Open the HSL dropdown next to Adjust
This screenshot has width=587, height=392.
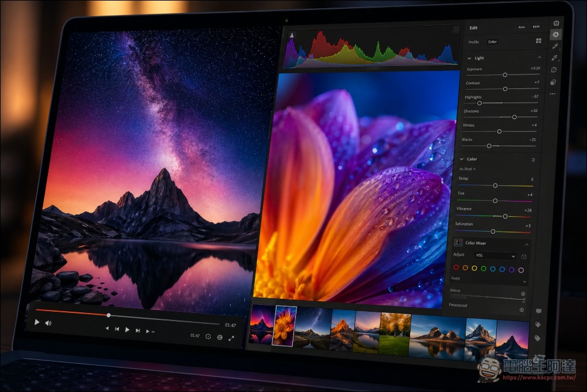pos(495,256)
